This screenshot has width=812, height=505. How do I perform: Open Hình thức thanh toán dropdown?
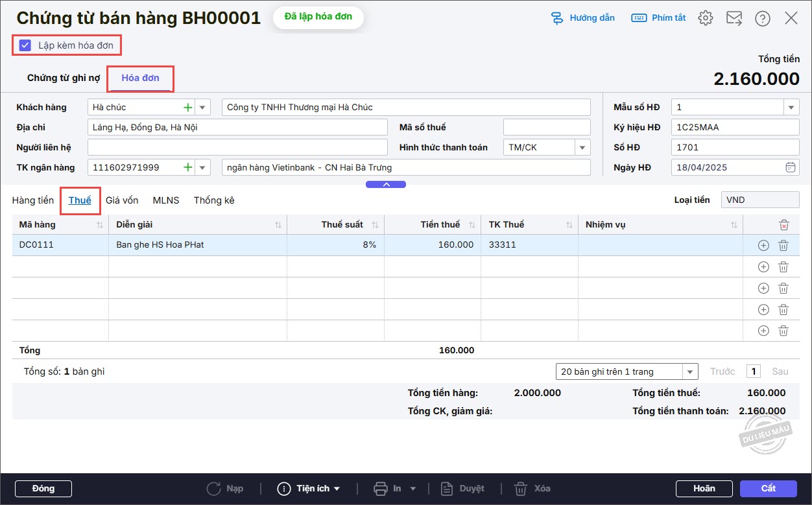click(x=582, y=147)
